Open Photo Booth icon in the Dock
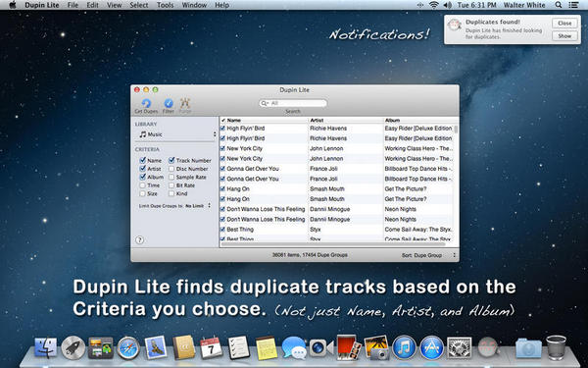 pyautogui.click(x=349, y=347)
